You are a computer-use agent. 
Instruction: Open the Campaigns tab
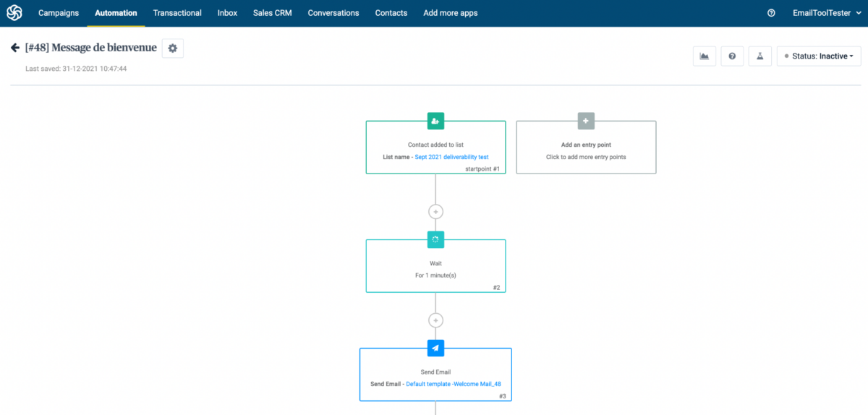pos(59,13)
